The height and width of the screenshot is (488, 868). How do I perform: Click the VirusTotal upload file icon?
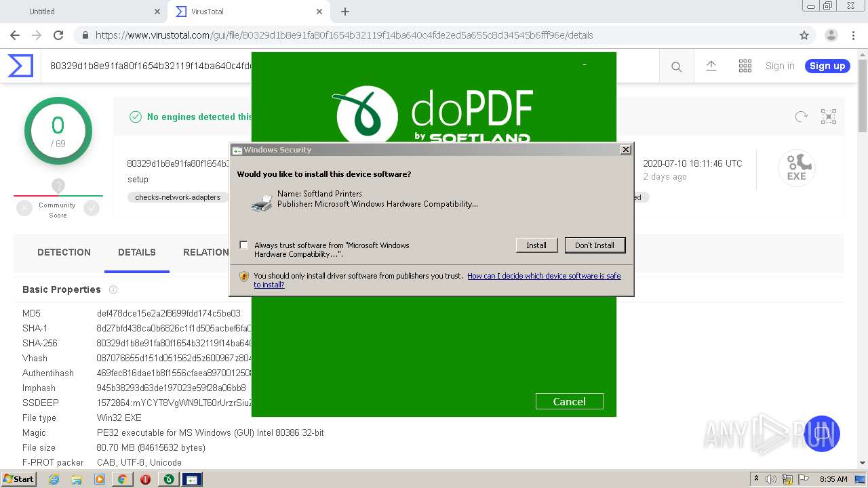click(x=711, y=66)
